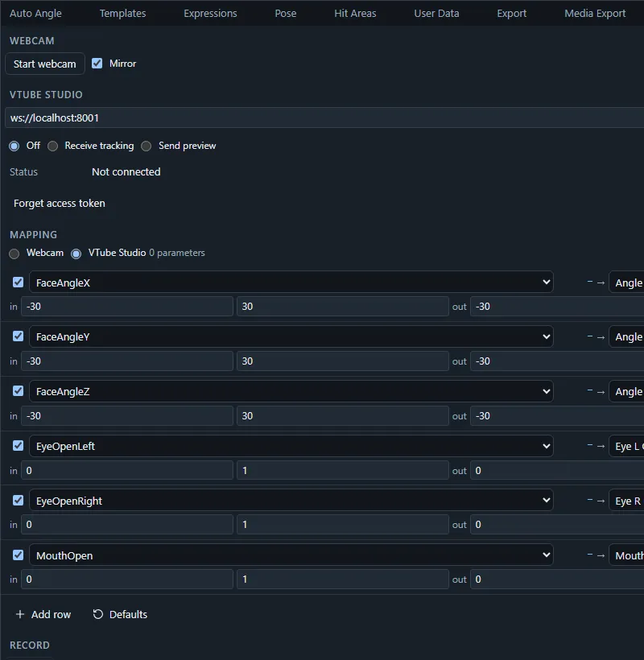Expand the FaceAngleY input dropdown

pos(291,336)
